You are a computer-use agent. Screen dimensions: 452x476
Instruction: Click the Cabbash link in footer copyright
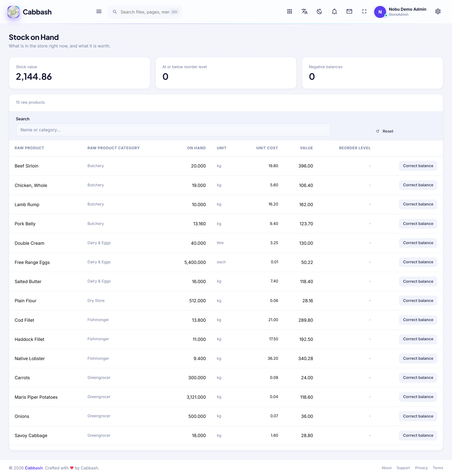[34, 468]
